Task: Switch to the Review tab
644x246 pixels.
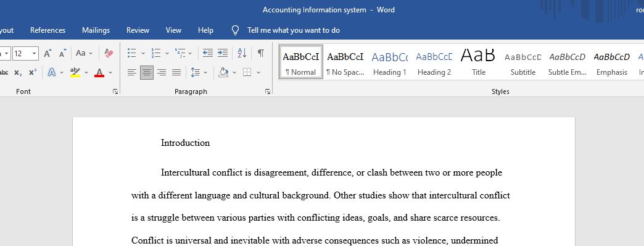Action: click(x=138, y=30)
